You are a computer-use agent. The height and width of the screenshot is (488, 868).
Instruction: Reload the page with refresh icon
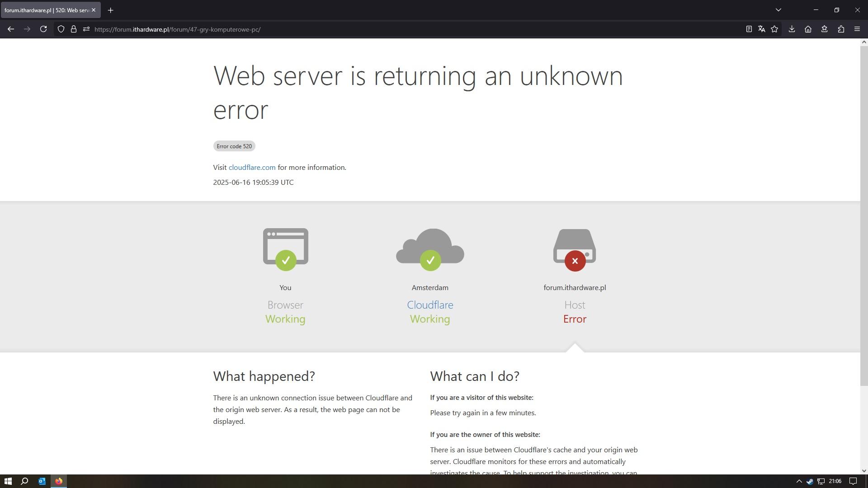click(x=43, y=29)
